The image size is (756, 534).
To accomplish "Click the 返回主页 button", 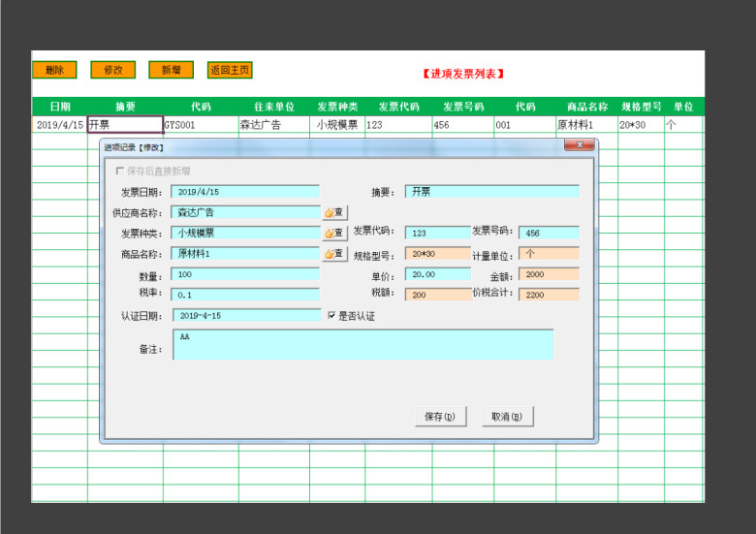I will coord(230,70).
